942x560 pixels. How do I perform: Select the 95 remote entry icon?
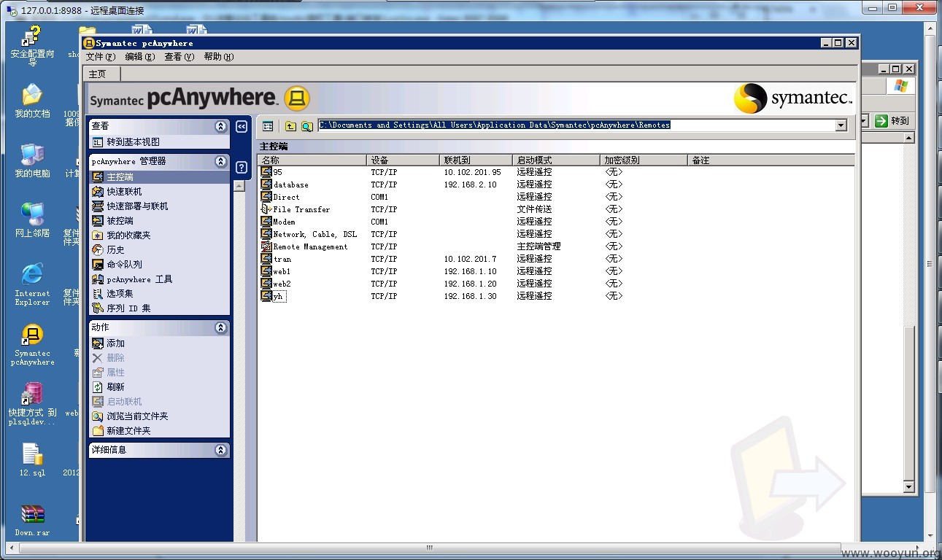click(266, 172)
